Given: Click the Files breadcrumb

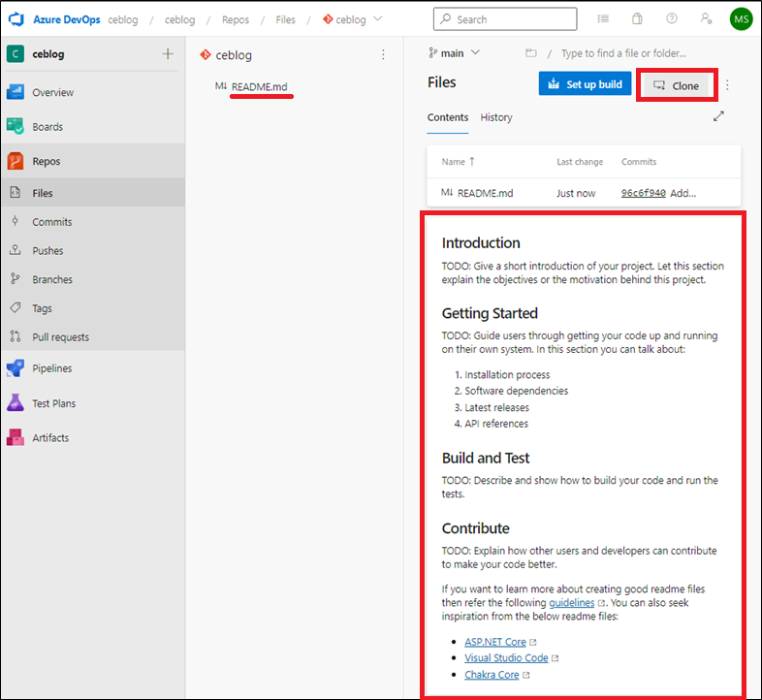Looking at the screenshot, I should point(285,19).
